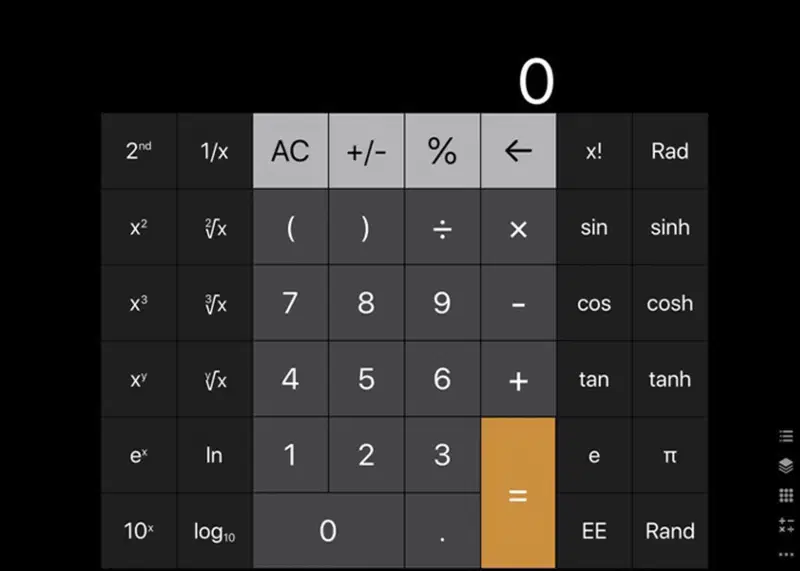Select the nine-dot grid icon
The image size is (800, 571).
pos(786,495)
